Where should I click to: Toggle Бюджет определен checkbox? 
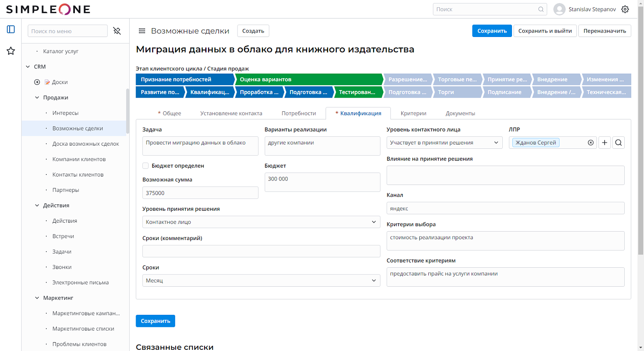146,166
